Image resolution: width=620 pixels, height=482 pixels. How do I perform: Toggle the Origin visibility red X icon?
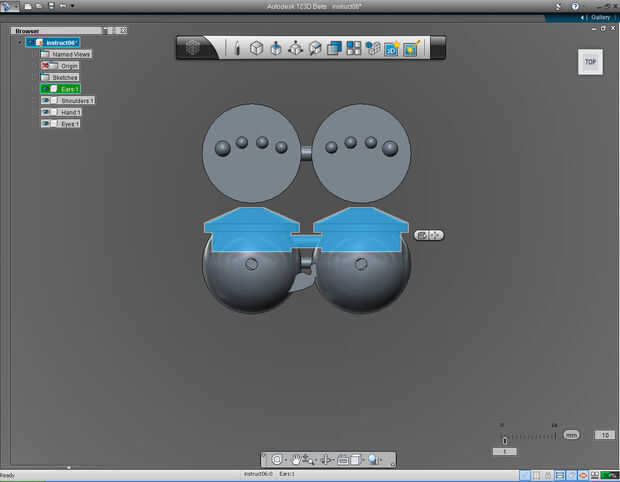click(x=45, y=66)
